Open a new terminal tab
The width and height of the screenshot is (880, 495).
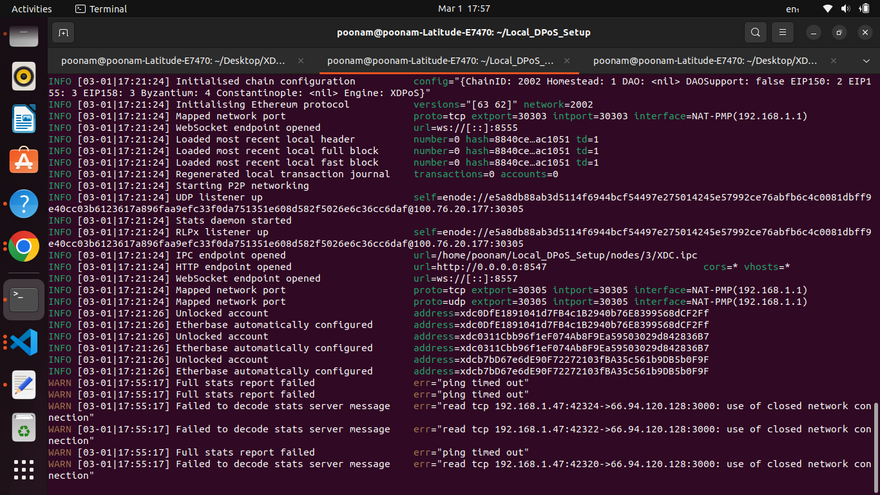tap(63, 33)
